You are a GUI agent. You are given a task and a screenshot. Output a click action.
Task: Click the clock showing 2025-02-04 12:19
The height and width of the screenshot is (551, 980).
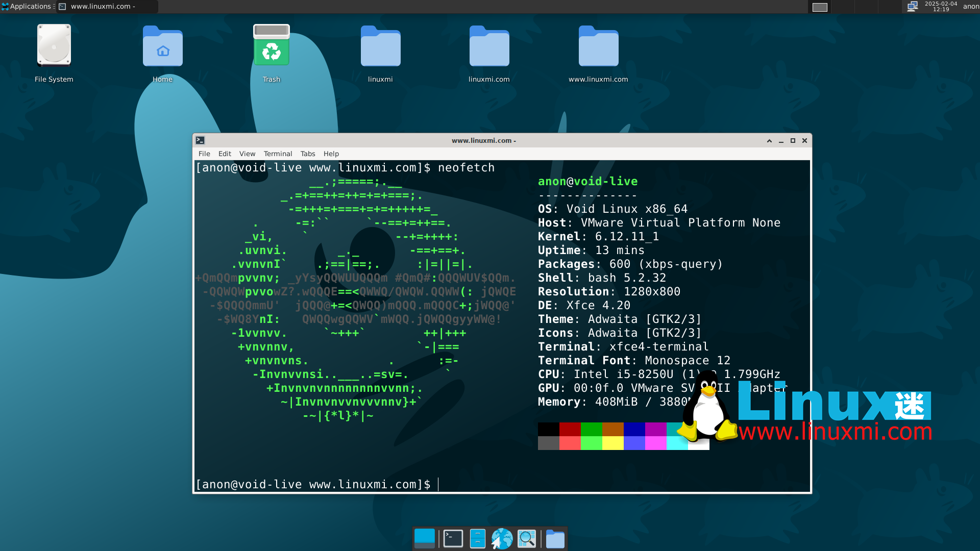coord(941,6)
